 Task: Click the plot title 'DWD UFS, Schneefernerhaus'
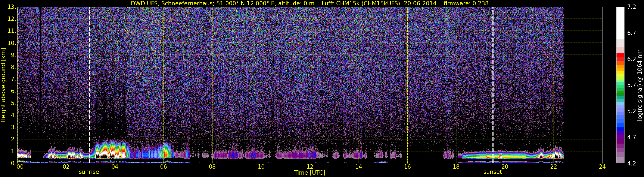[172, 3]
